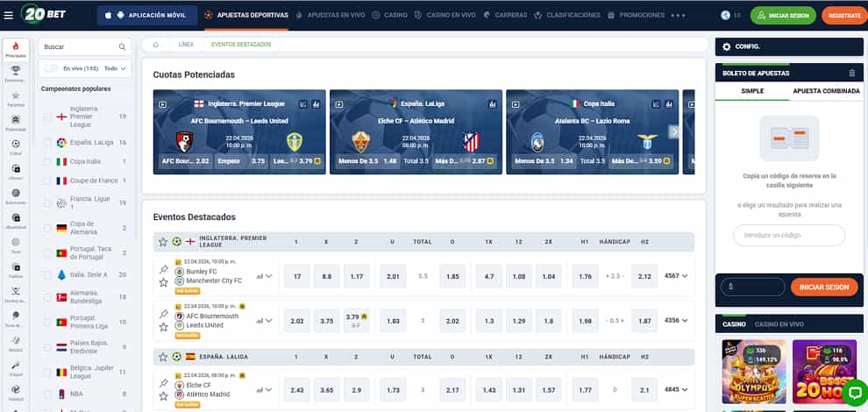Click orange Iniciar Sesión bet slip button

823,287
